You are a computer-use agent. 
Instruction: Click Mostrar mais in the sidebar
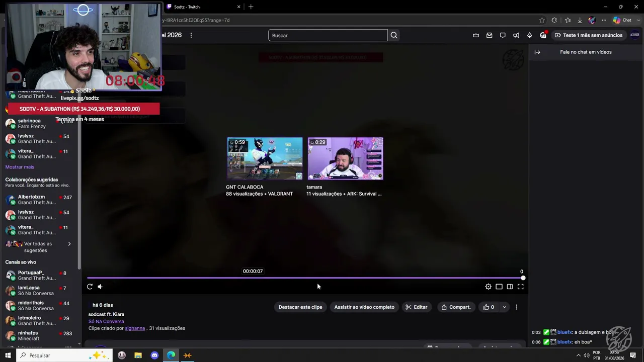20,167
